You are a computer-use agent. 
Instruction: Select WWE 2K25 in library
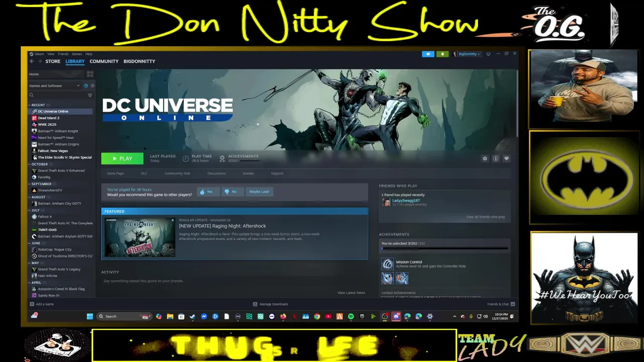coord(47,124)
